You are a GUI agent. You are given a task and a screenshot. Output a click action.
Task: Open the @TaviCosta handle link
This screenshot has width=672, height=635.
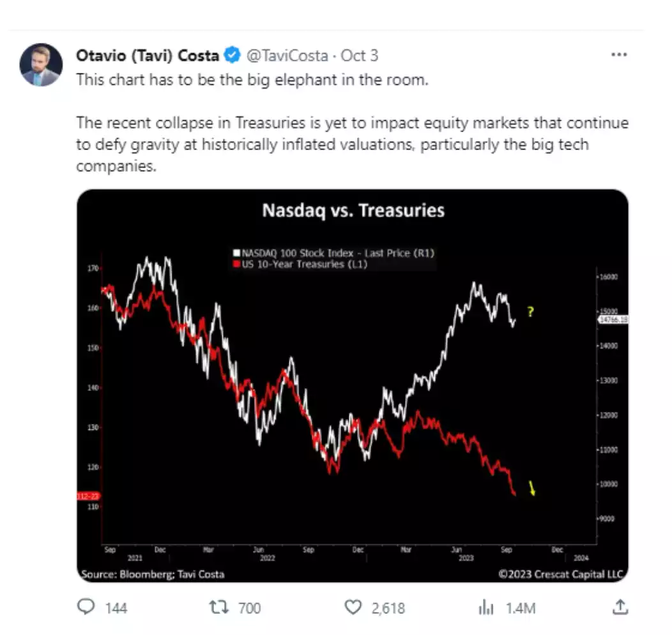(x=287, y=56)
